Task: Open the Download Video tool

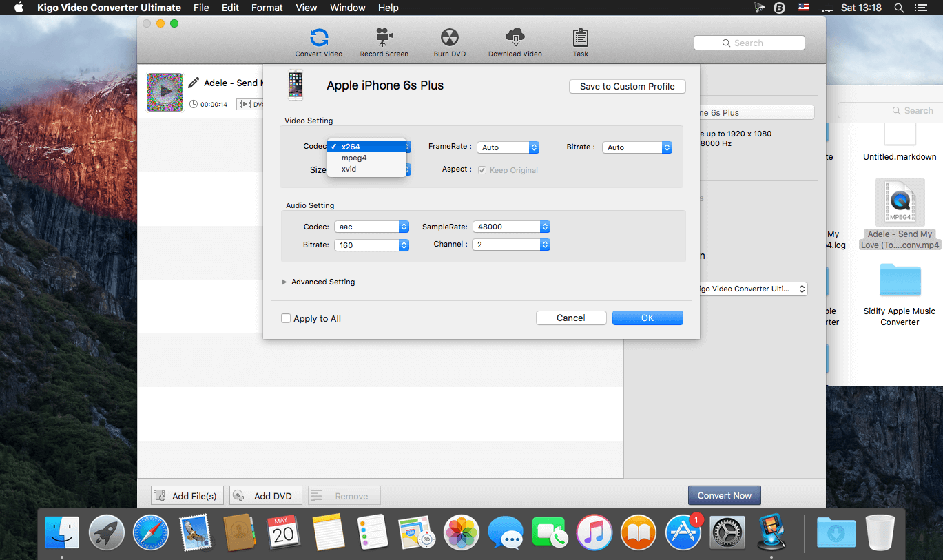Action: (515, 43)
